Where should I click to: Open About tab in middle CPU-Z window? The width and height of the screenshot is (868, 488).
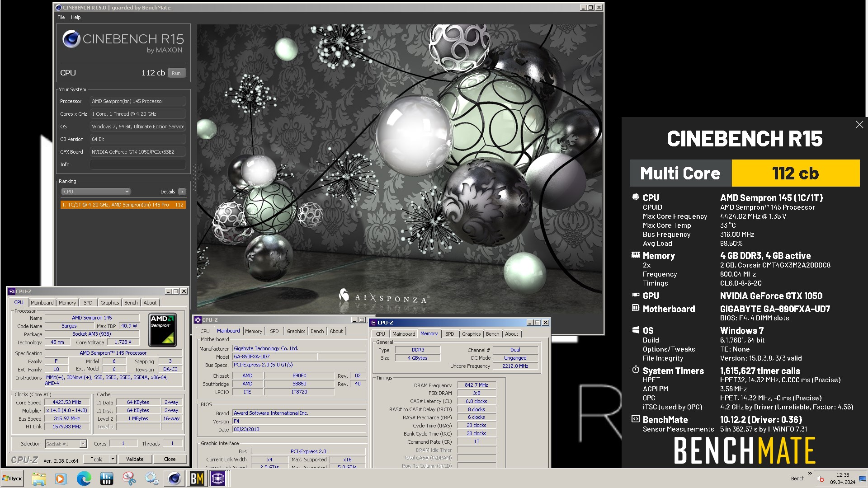(336, 331)
